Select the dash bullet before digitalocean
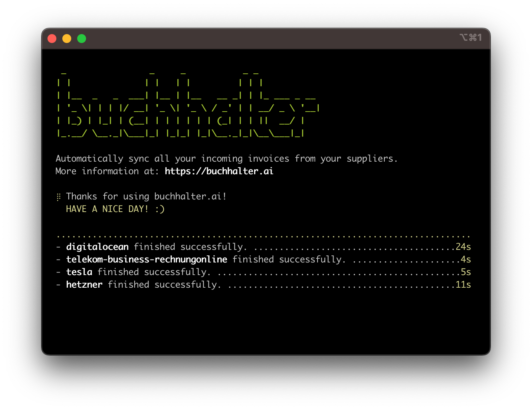The width and height of the screenshot is (532, 410). click(x=58, y=247)
